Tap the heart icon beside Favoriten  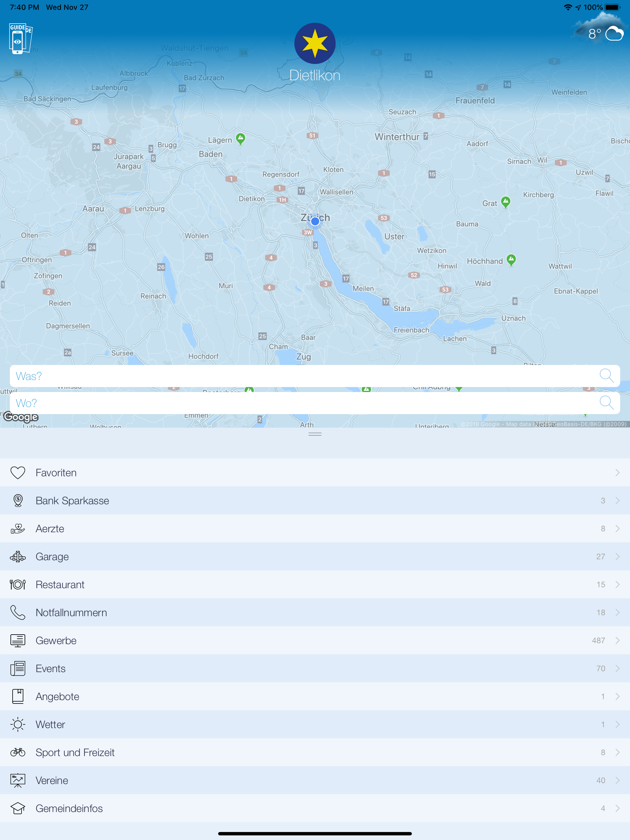(18, 472)
